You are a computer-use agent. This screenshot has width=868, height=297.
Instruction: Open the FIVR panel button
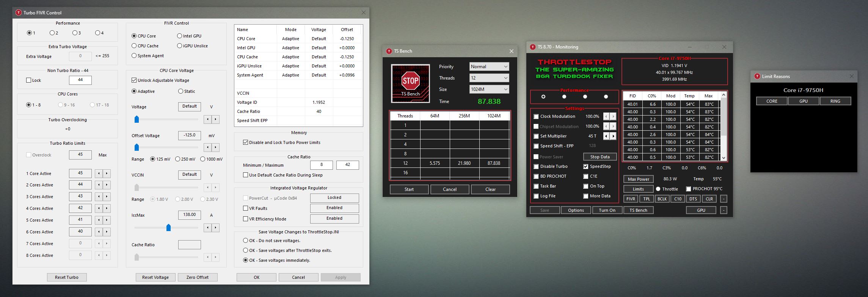point(631,199)
